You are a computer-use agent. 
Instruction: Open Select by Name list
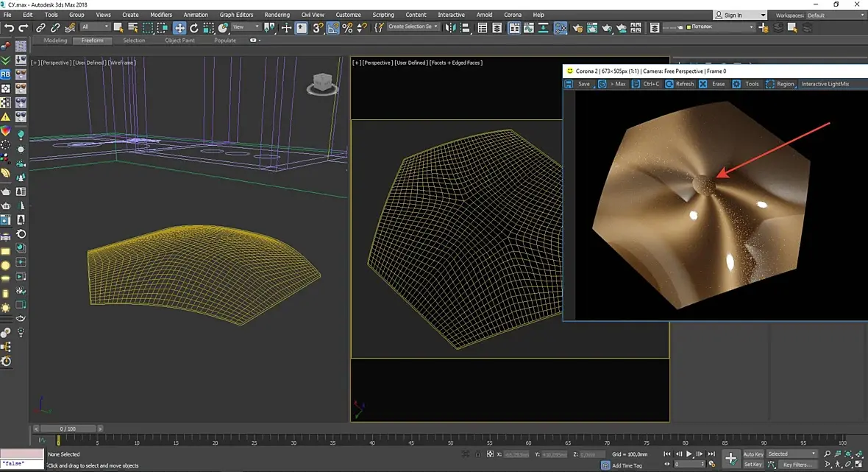click(x=133, y=28)
